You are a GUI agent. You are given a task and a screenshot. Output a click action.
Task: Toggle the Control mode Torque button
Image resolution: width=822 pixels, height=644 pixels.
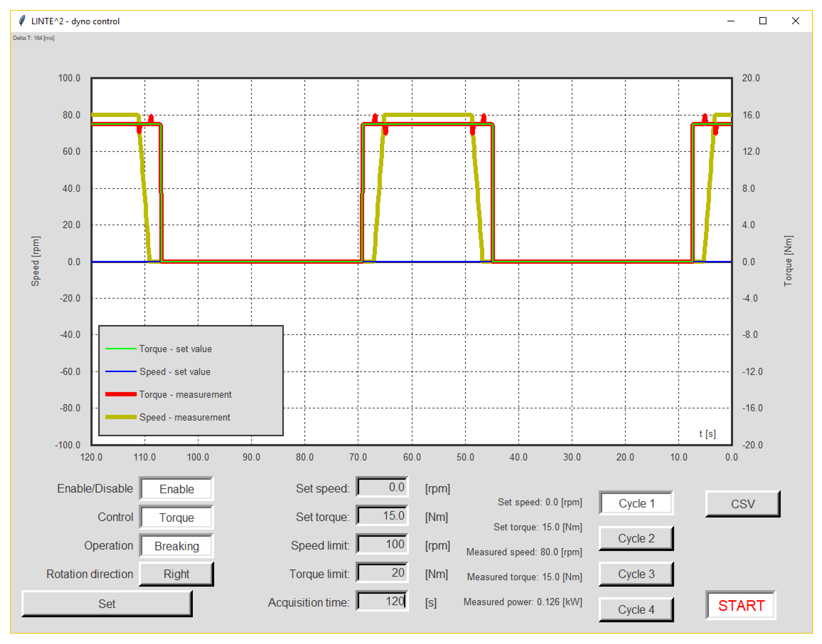pyautogui.click(x=176, y=517)
